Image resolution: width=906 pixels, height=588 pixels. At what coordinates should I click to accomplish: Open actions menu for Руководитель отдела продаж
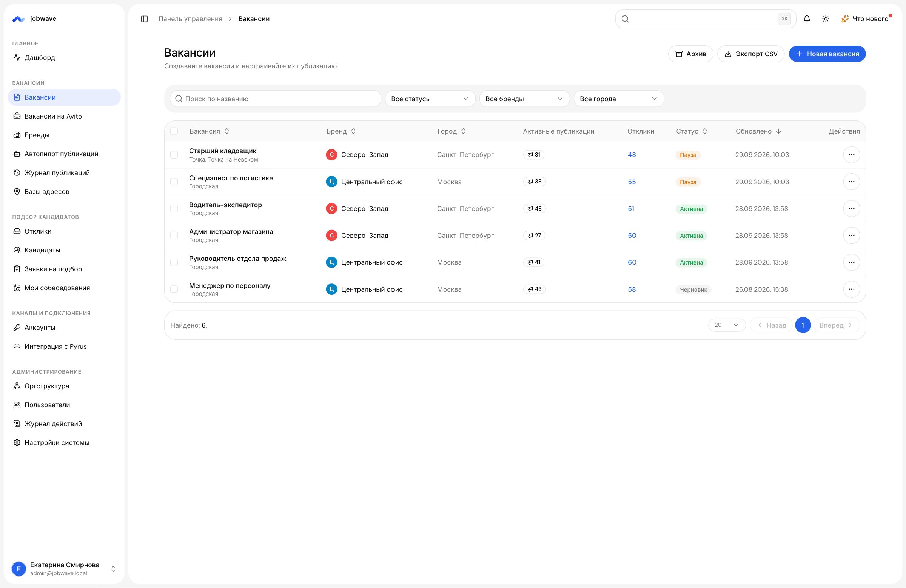coord(851,262)
